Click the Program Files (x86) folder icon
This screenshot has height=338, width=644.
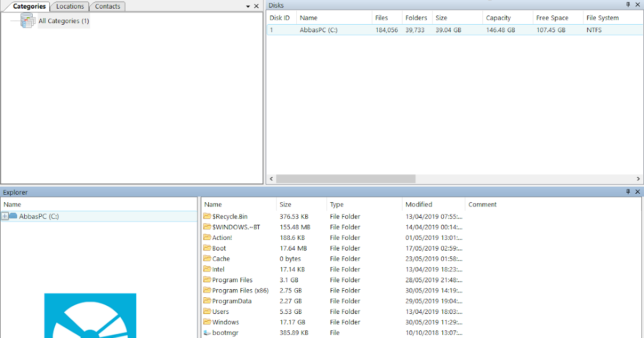(x=207, y=290)
